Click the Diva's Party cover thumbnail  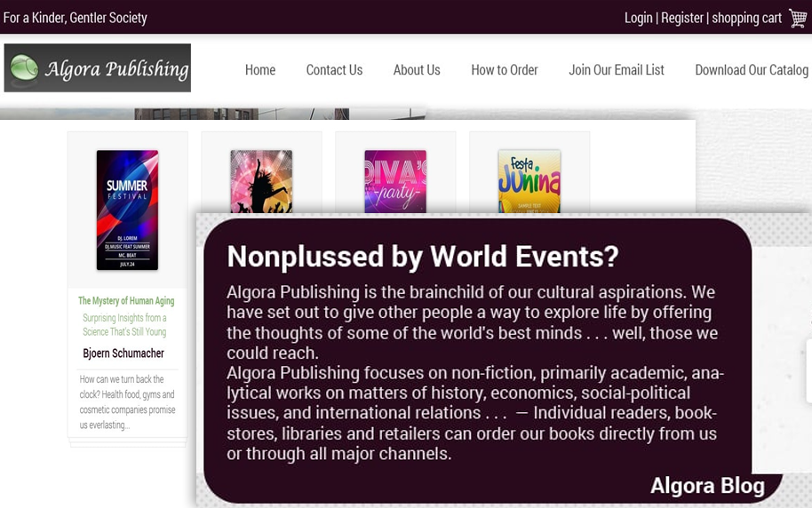(x=395, y=182)
